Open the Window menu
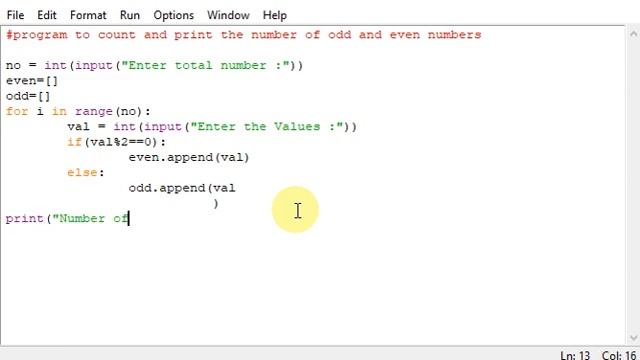The height and width of the screenshot is (360, 640). pos(228,15)
